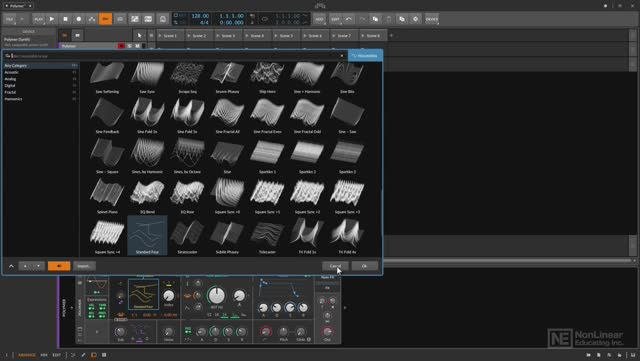
Task: Choose the Telecaster wavetable
Action: pyautogui.click(x=267, y=236)
